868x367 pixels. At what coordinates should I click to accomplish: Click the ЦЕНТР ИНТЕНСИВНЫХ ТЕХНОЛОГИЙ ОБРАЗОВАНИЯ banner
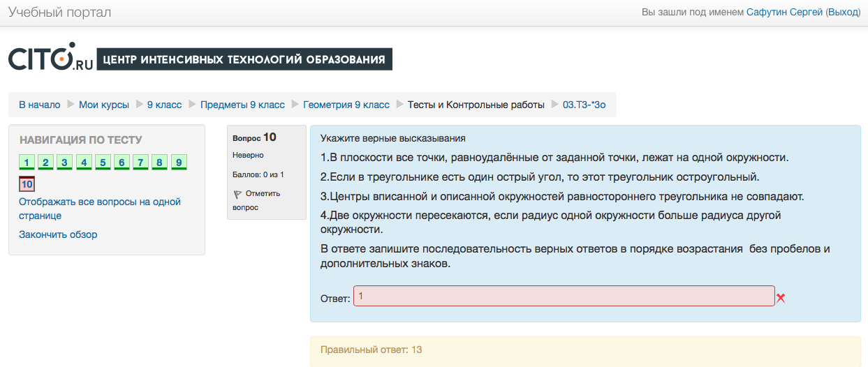[x=244, y=59]
